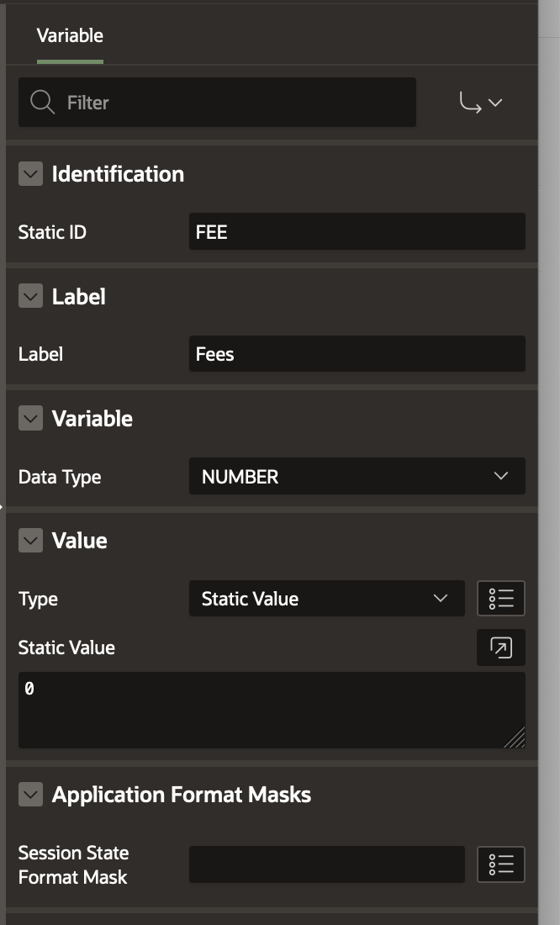This screenshot has height=925, width=560.
Task: Open the Data Type NUMBER dropdown
Action: tap(357, 477)
